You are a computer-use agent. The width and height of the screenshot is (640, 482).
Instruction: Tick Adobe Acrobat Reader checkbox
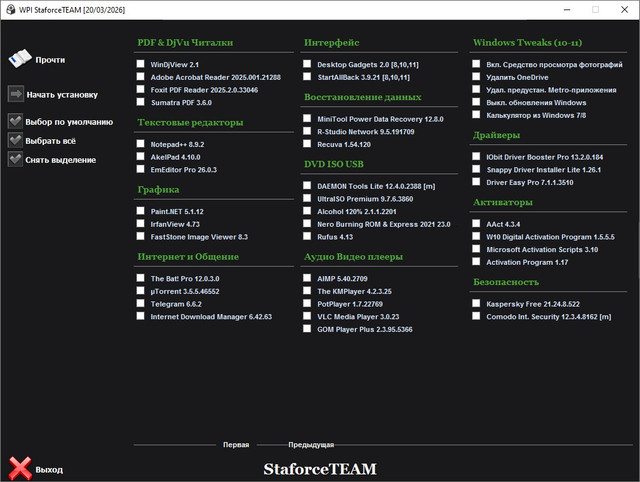140,76
